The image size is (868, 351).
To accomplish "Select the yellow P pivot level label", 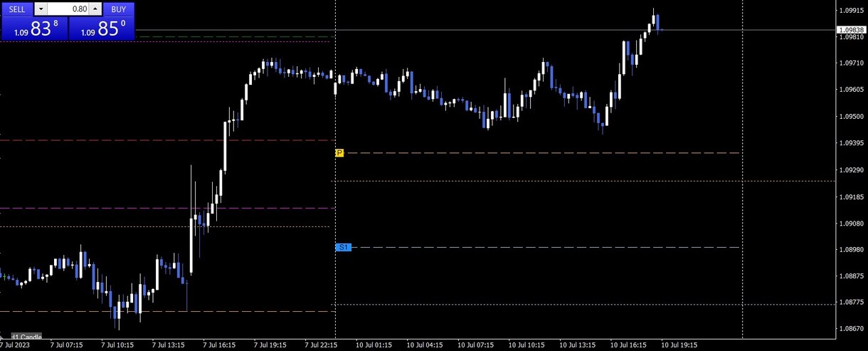I will pos(339,153).
